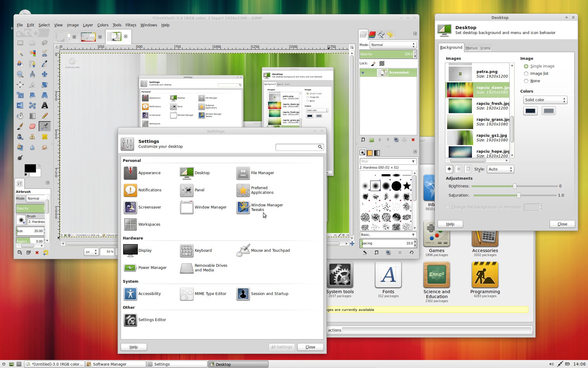Select the Free Select lasso tool

coord(45,43)
